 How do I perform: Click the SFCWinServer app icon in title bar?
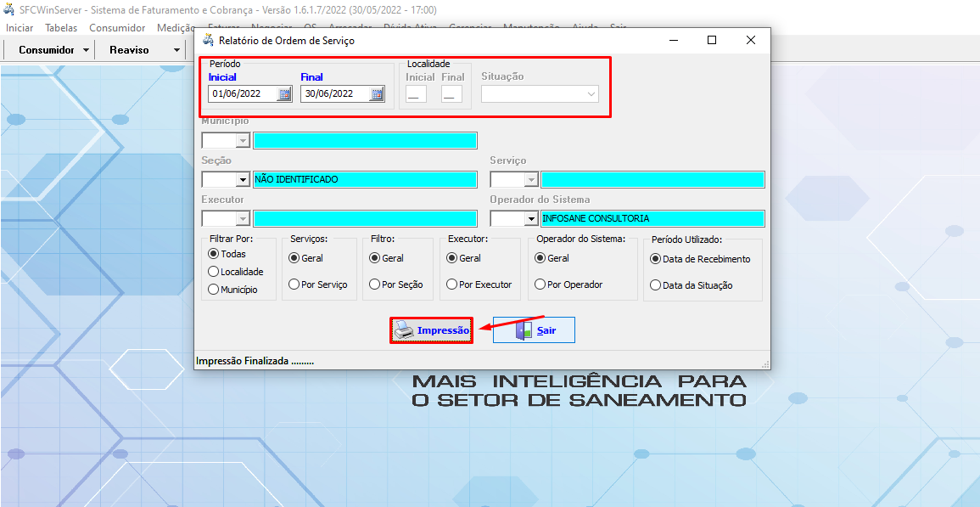point(8,9)
